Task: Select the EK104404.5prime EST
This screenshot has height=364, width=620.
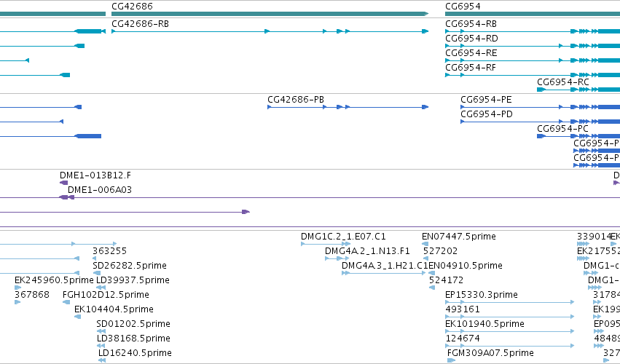Action: (77, 317)
